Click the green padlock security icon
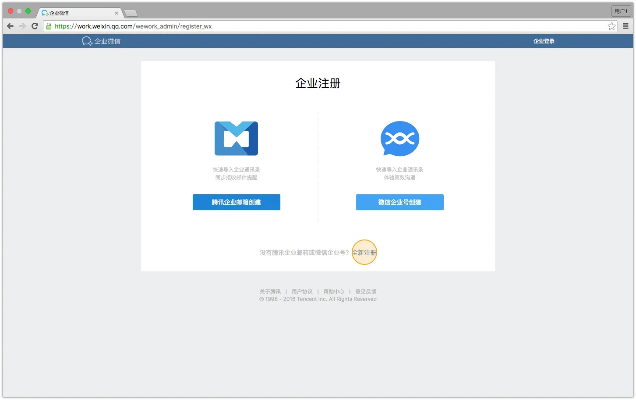Viewport: 636px width, 400px height. 49,26
